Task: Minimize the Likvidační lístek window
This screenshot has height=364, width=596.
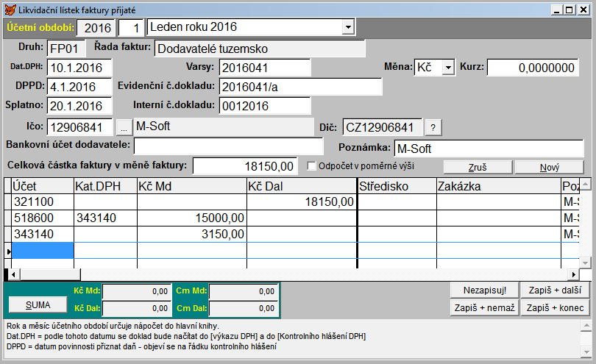Action: (557, 10)
